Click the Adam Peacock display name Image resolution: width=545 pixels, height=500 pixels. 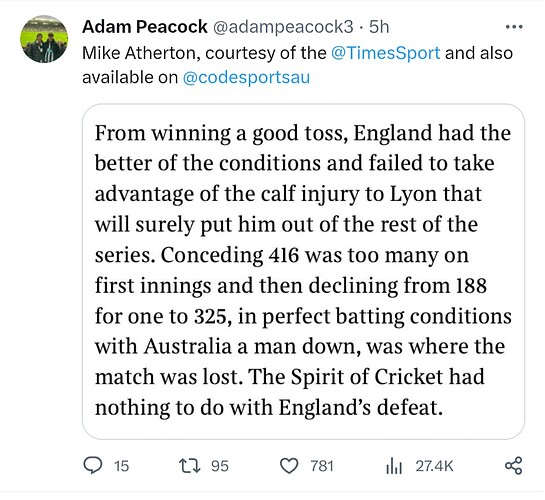pyautogui.click(x=145, y=27)
